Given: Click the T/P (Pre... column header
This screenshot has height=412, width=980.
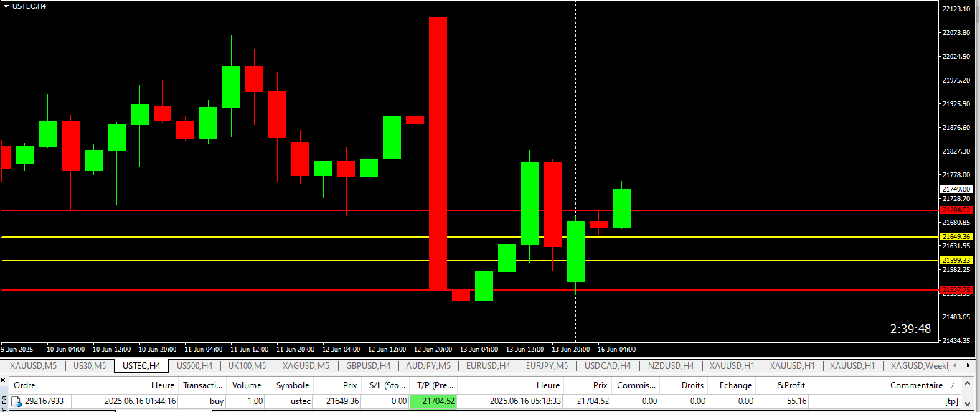Looking at the screenshot, I should [433, 385].
